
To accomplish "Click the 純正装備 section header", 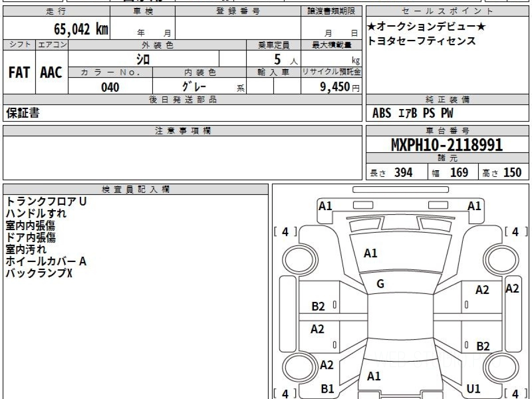I will tap(447, 100).
